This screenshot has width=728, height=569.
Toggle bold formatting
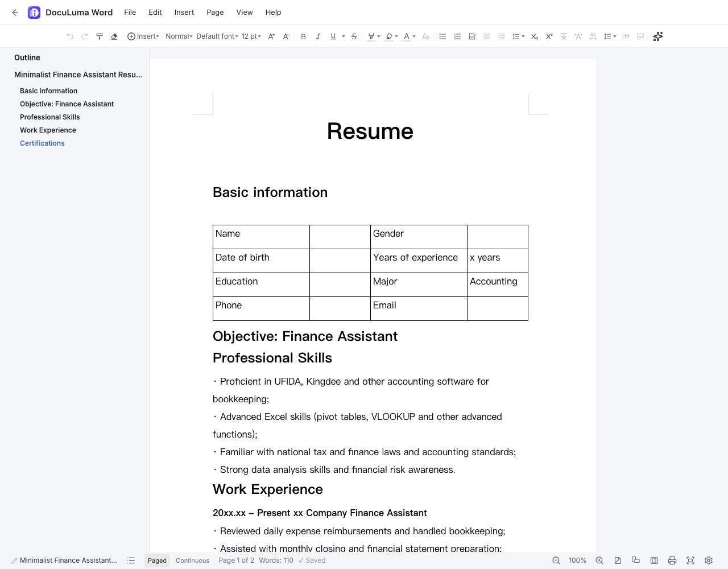click(304, 36)
